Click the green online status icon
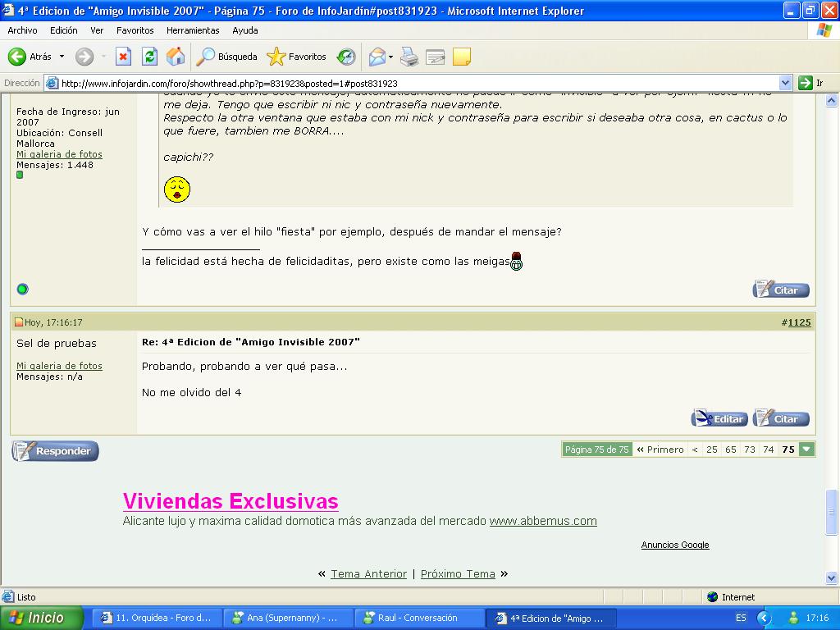This screenshot has width=840, height=630. coord(22,290)
